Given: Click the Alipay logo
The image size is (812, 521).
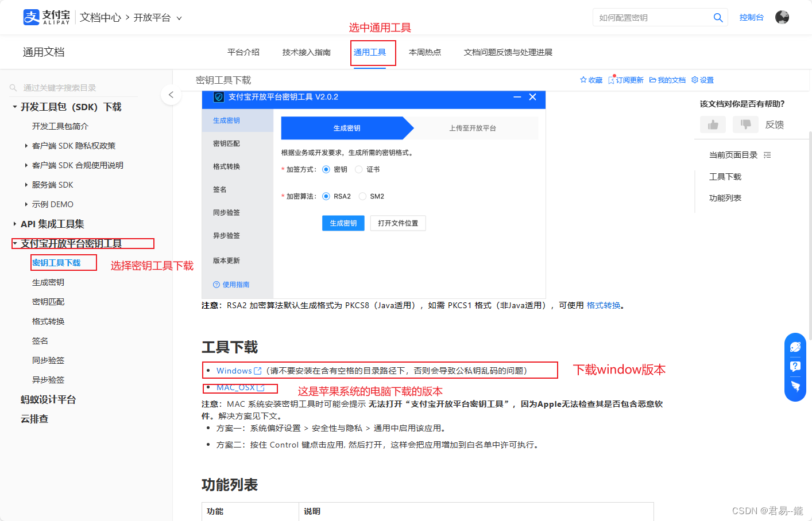Looking at the screenshot, I should point(47,17).
